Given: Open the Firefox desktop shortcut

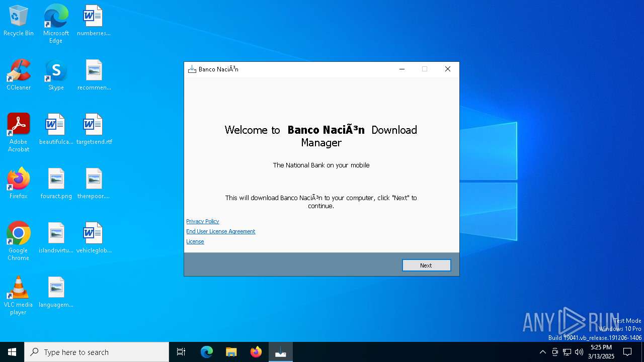Looking at the screenshot, I should click(x=19, y=184).
